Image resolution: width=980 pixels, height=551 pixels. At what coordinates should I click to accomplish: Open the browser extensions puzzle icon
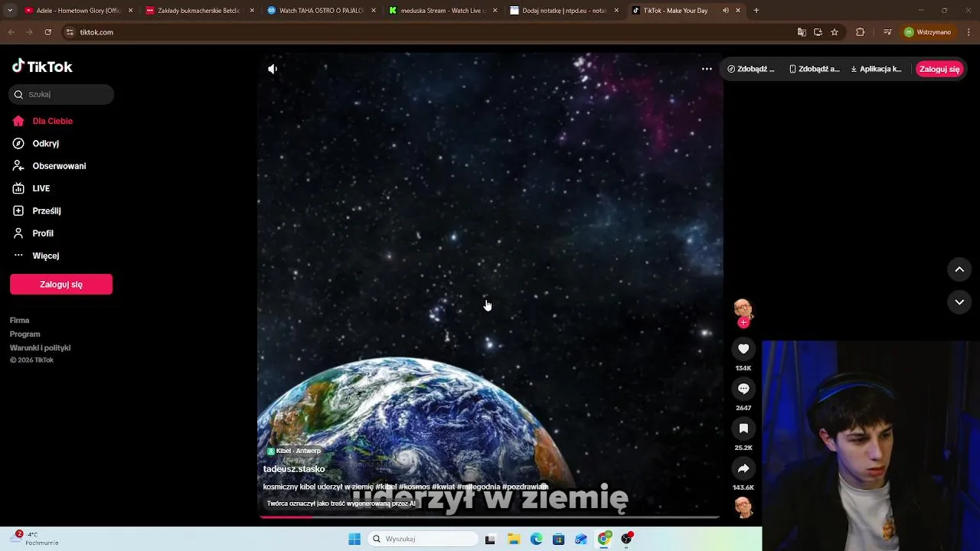pos(860,32)
